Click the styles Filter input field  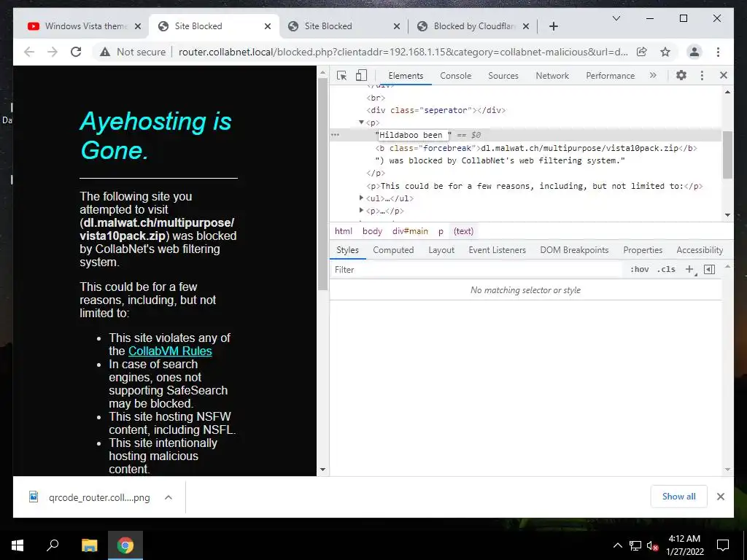pos(476,270)
